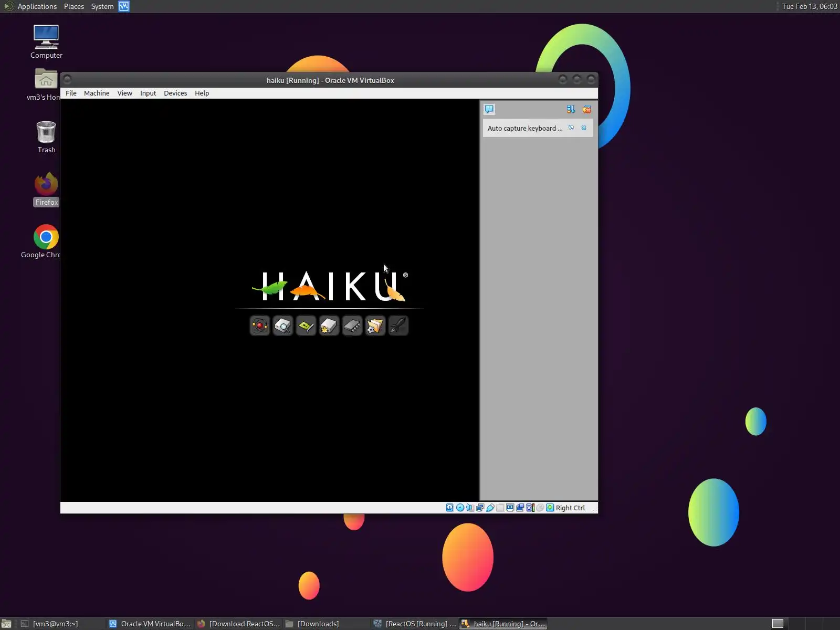
Task: Click the optical disk indicator in status bar
Action: click(460, 508)
